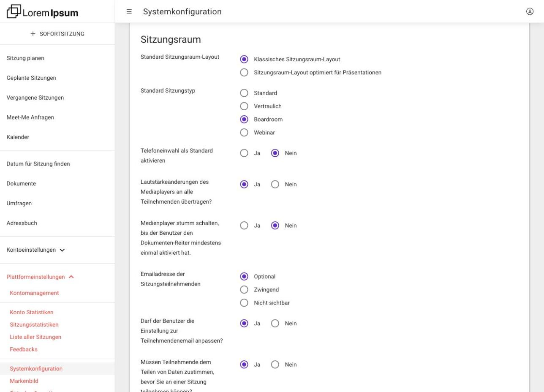Open Kontomanagement link
Viewport: 544px width, 392px height.
(34, 293)
